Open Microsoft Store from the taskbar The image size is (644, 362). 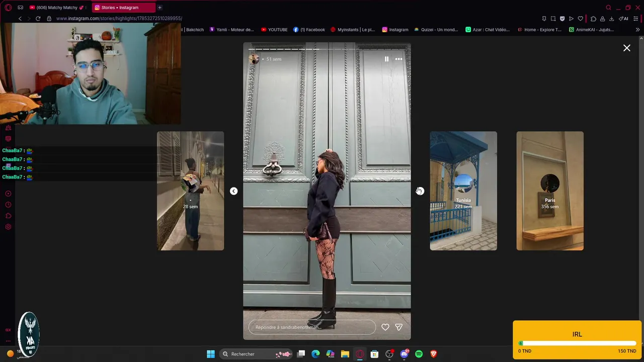(374, 354)
